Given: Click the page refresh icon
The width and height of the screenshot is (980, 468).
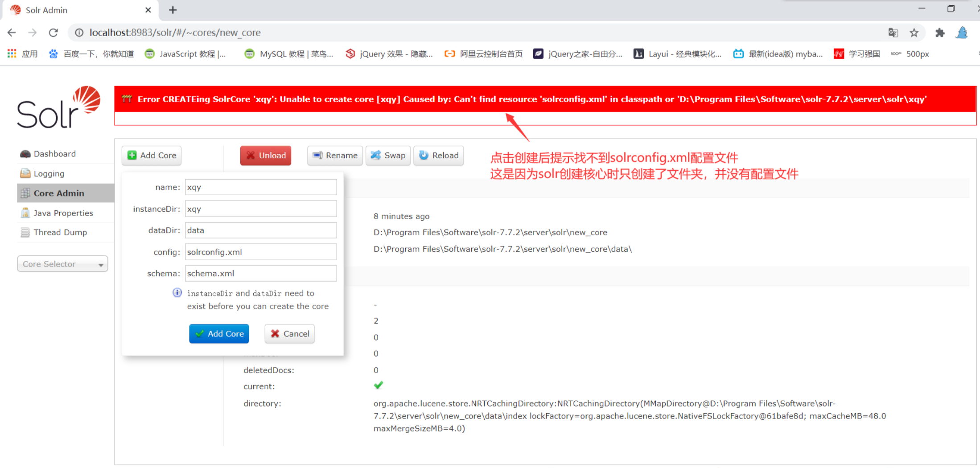Looking at the screenshot, I should tap(53, 32).
